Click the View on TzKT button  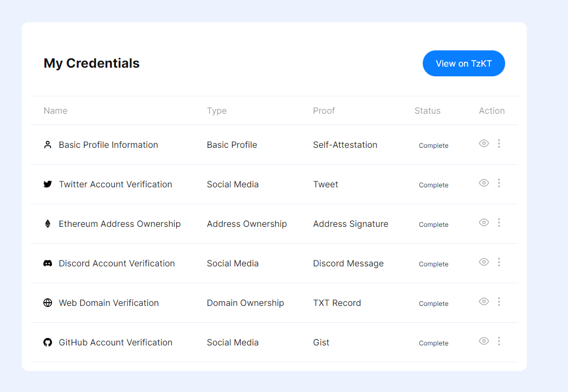(x=464, y=63)
